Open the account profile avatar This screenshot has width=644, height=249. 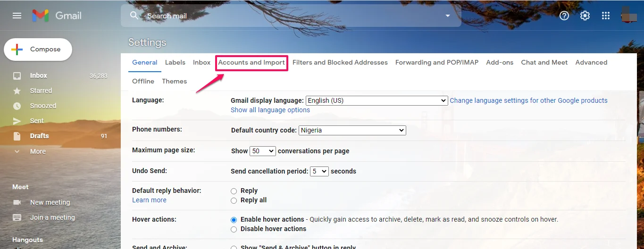[x=629, y=15]
